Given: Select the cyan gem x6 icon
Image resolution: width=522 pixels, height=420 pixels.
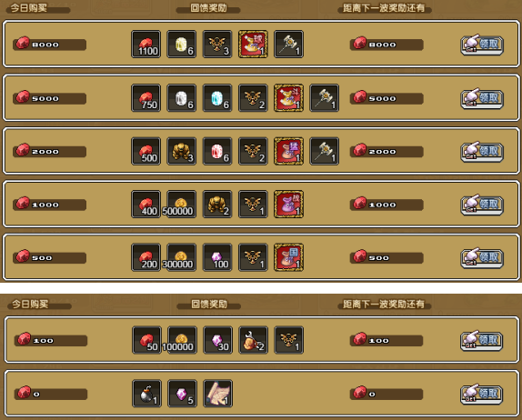Looking at the screenshot, I should pyautogui.click(x=217, y=98).
